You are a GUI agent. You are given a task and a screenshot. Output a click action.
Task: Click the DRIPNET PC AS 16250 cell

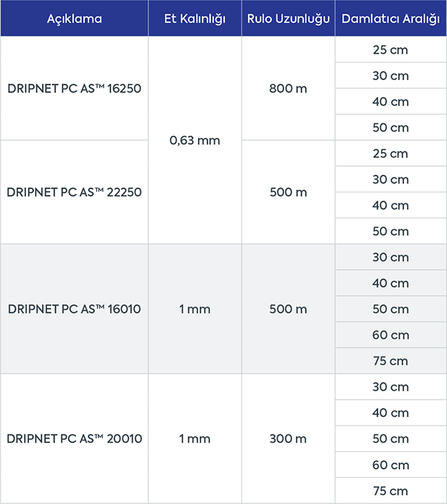(74, 88)
